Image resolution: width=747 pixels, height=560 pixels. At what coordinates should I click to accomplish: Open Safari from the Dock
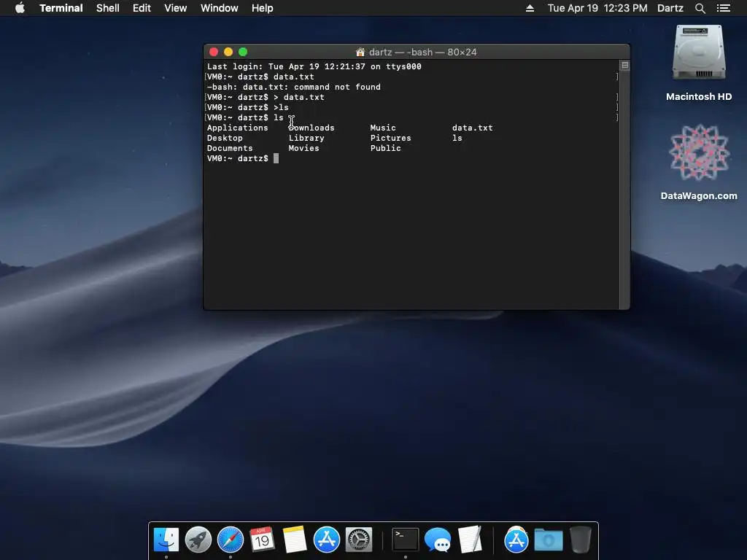click(230, 540)
